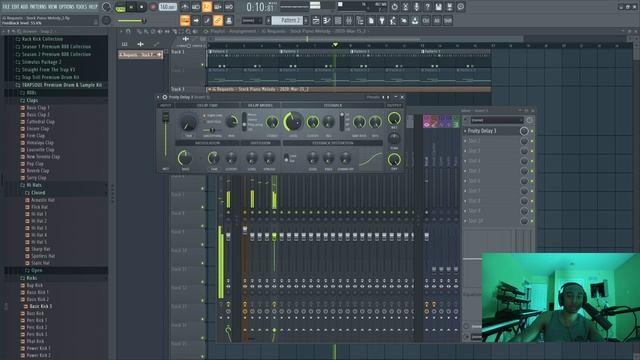This screenshot has height=360, width=640.
Task: Click the Fruity Delay 3 next preset arrow
Action: click(x=388, y=97)
